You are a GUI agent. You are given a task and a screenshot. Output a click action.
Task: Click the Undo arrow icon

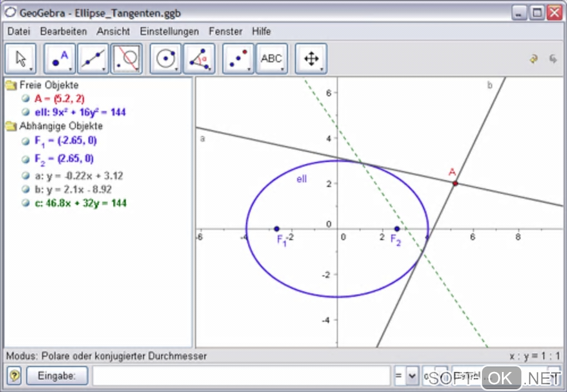point(534,59)
